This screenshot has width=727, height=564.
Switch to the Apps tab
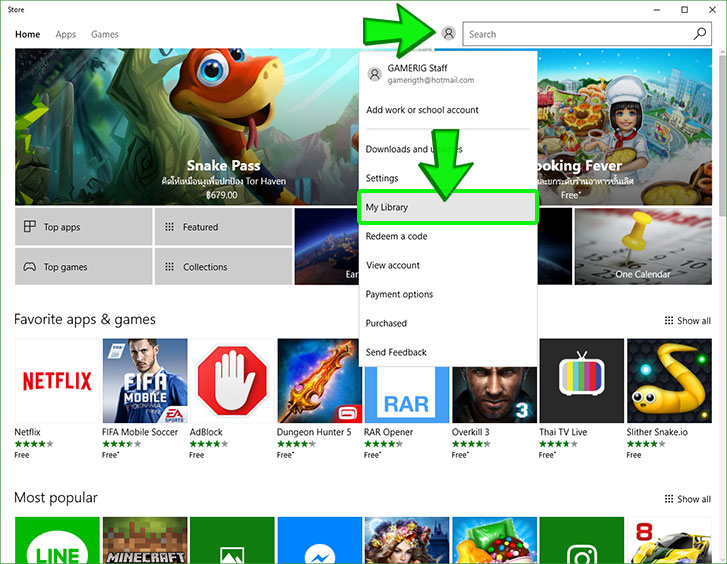coord(66,34)
